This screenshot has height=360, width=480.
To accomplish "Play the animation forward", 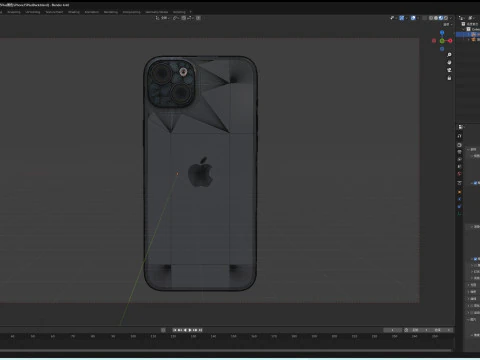I will coord(190,330).
